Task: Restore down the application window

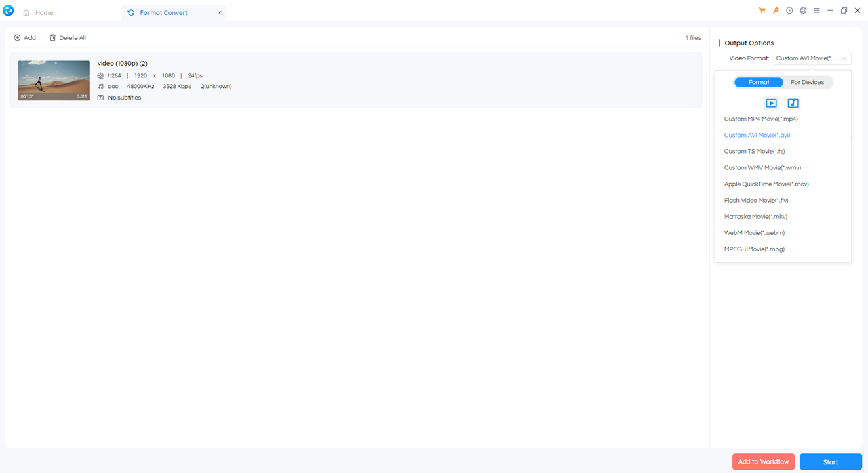Action: (x=844, y=11)
